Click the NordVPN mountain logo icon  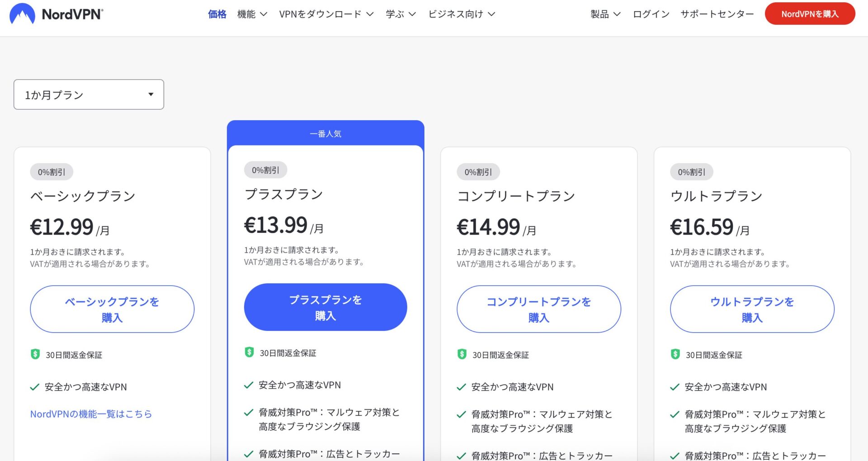22,14
